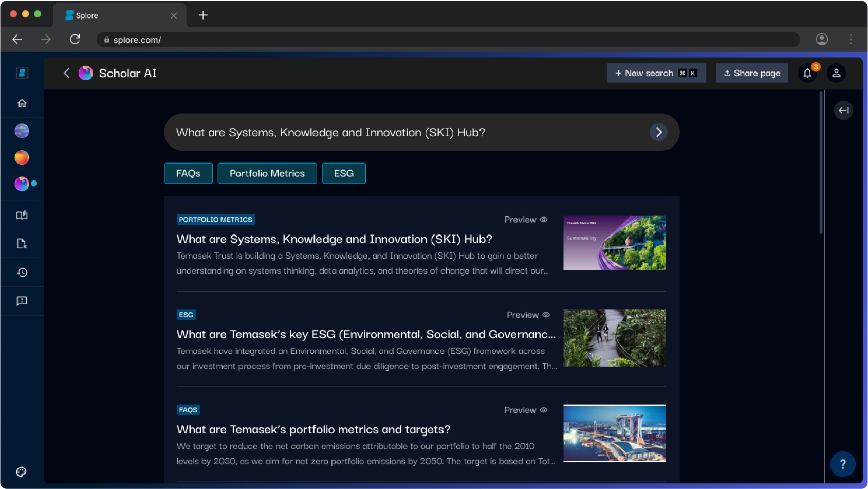
Task: Open the Splore logo in sidebar
Action: (x=22, y=73)
